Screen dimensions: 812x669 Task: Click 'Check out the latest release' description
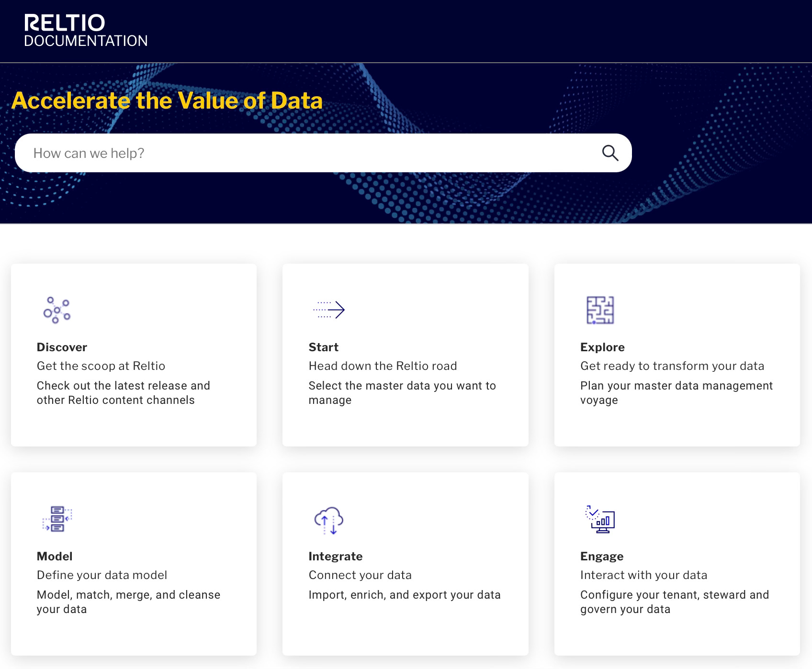124,393
